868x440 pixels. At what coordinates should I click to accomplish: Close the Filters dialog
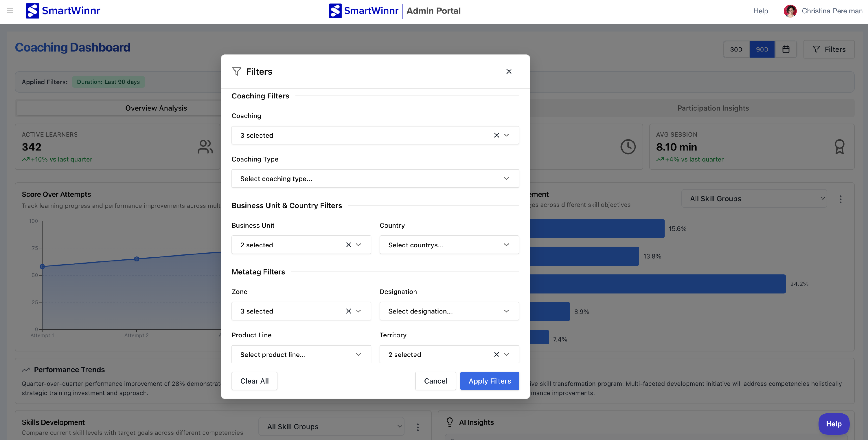[508, 71]
